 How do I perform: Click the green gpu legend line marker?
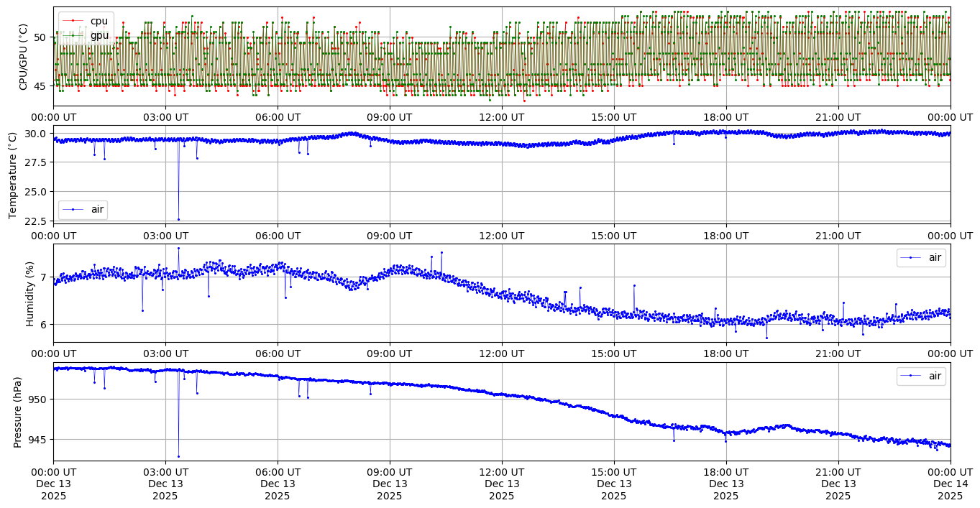click(x=73, y=35)
